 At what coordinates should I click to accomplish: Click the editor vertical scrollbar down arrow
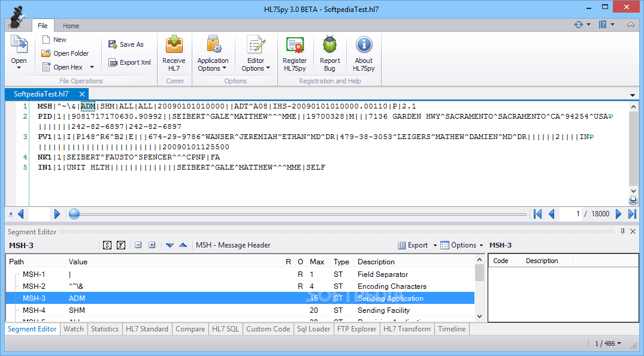633,191
